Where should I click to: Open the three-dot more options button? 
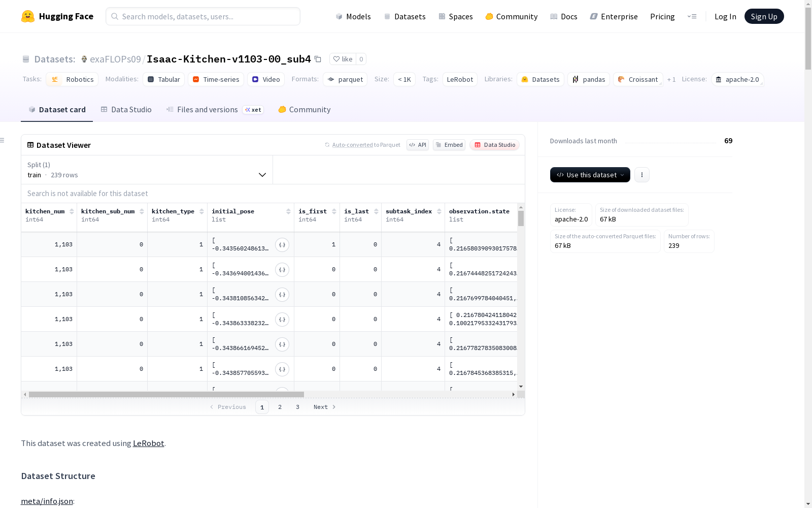point(642,175)
